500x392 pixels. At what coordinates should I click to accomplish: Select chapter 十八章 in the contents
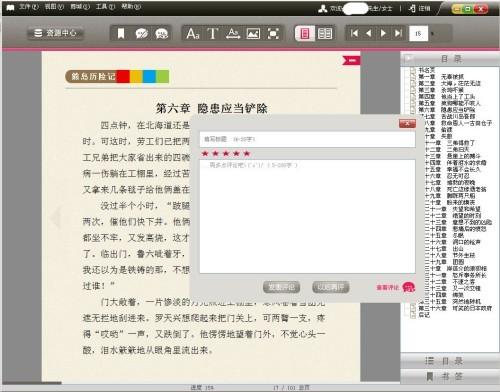[x=455, y=189]
